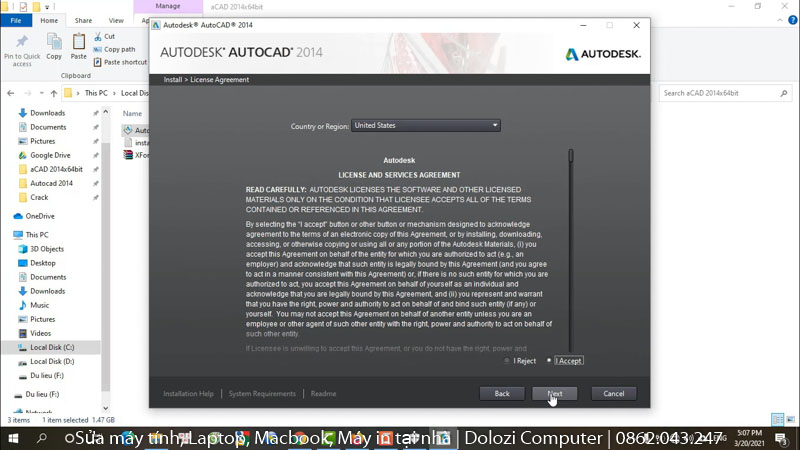Viewport: 800px width, 450px height.
Task: Open Quick Access Toolbar customize arrow
Action: 47,7
